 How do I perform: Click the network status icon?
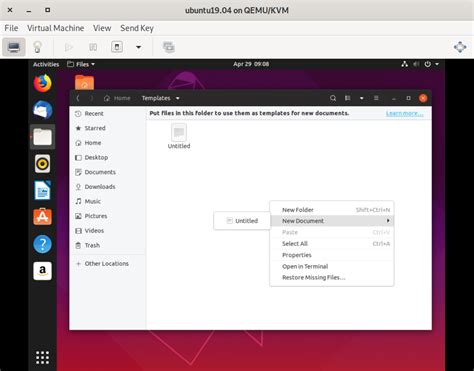[405, 64]
